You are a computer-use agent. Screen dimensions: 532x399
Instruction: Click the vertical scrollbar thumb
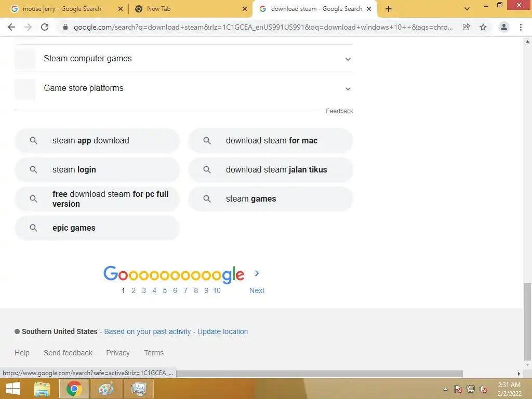527,321
